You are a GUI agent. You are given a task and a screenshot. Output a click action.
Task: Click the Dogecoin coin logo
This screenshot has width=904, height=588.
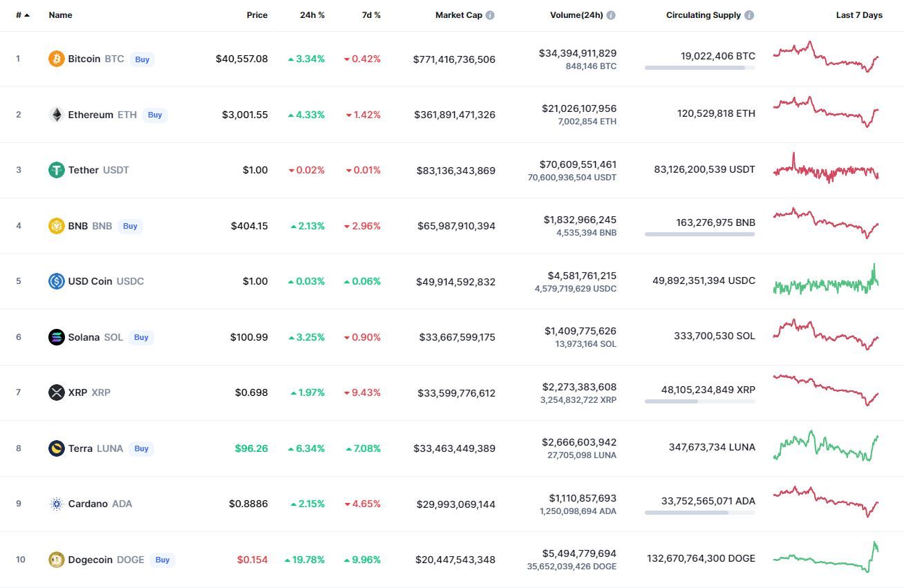click(x=57, y=560)
